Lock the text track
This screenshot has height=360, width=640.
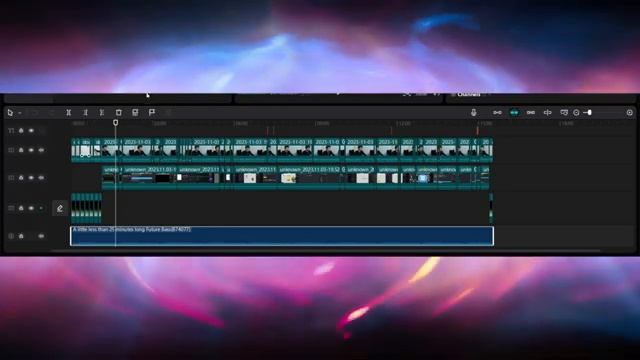click(21, 131)
